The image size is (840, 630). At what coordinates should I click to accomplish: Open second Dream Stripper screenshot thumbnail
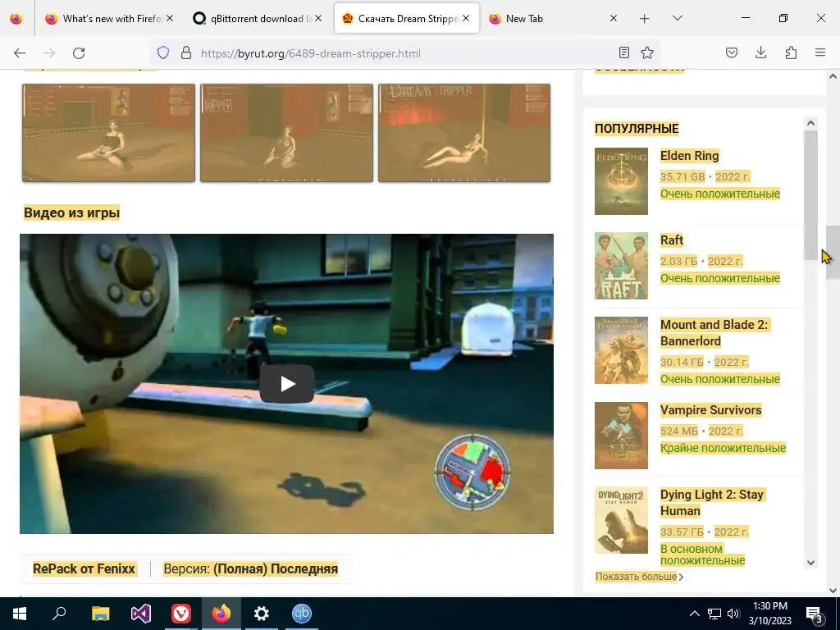coord(286,133)
